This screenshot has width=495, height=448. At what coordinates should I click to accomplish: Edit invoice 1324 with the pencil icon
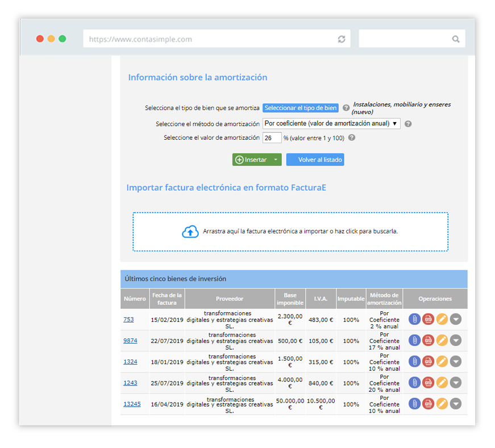[442, 362]
